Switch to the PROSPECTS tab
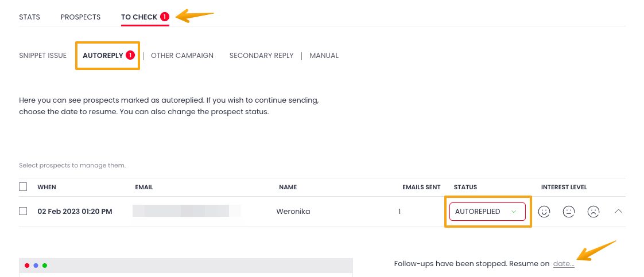 click(80, 17)
